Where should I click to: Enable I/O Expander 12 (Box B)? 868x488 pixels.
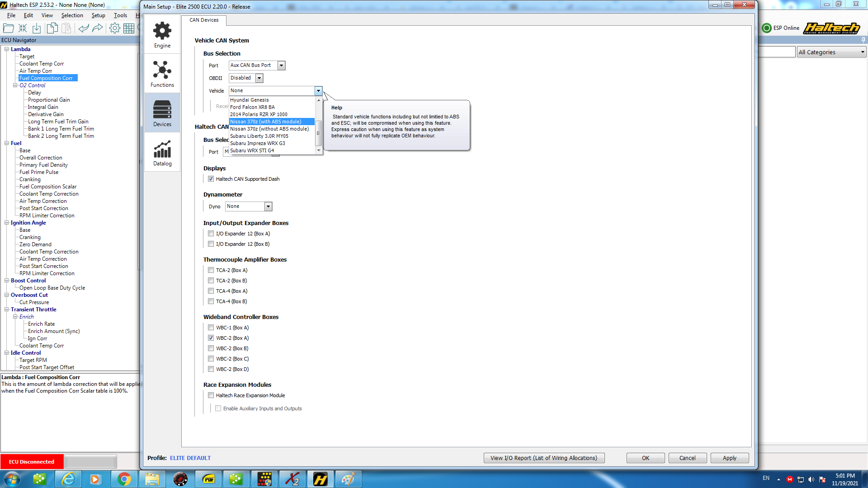pos(211,244)
